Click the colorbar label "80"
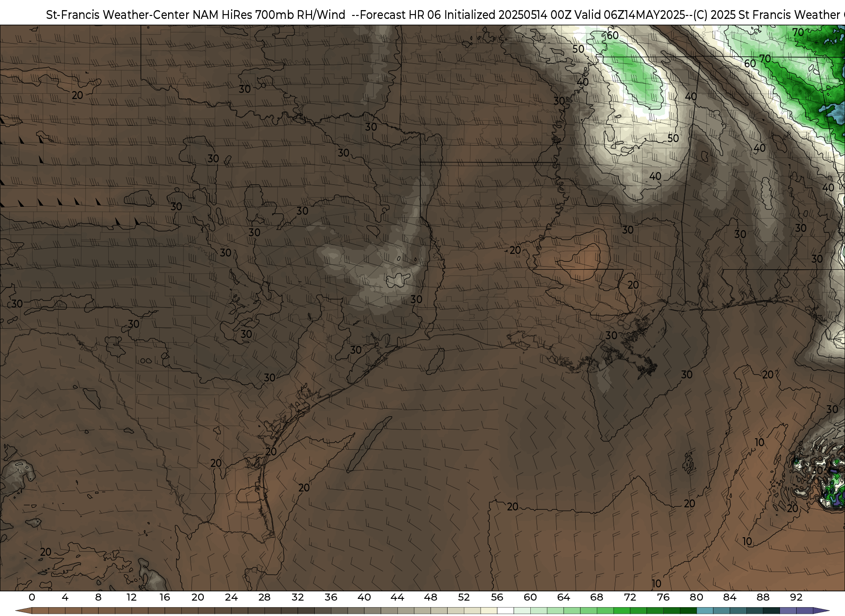The image size is (845, 616). coord(696,598)
